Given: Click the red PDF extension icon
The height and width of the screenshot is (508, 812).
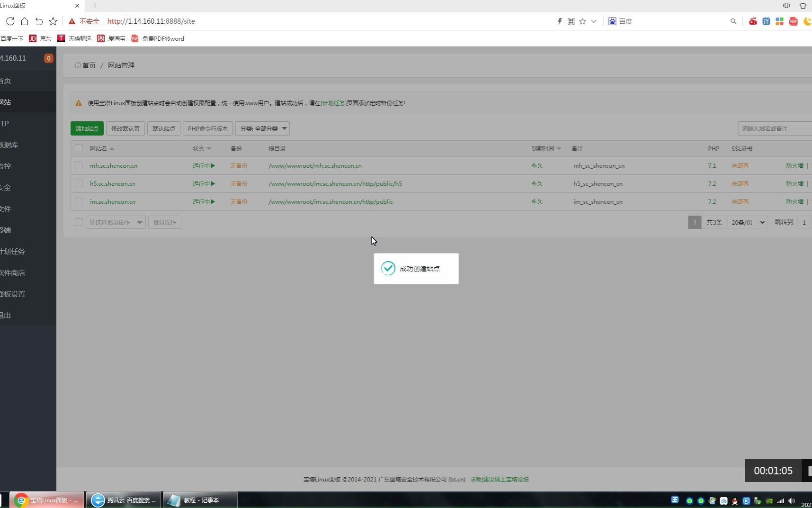Looking at the screenshot, I should pos(793,21).
